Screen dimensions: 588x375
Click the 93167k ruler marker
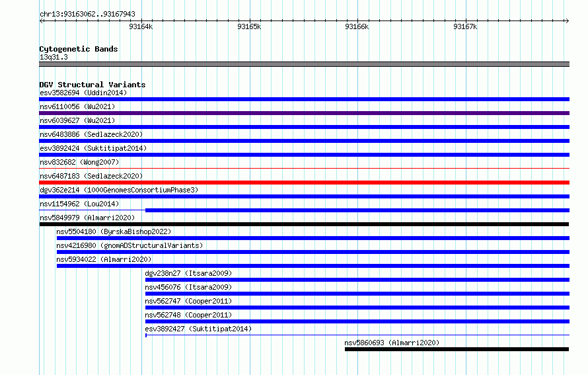pyautogui.click(x=465, y=26)
